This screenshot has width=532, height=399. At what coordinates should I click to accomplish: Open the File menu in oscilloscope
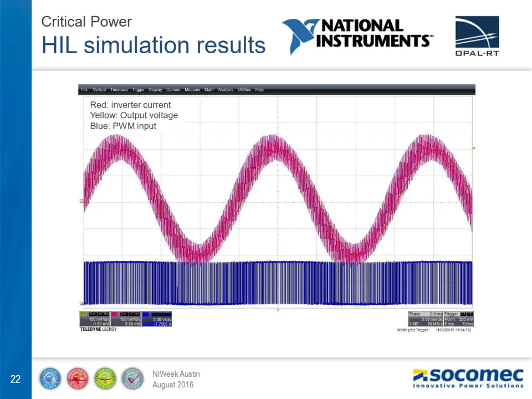tap(84, 90)
